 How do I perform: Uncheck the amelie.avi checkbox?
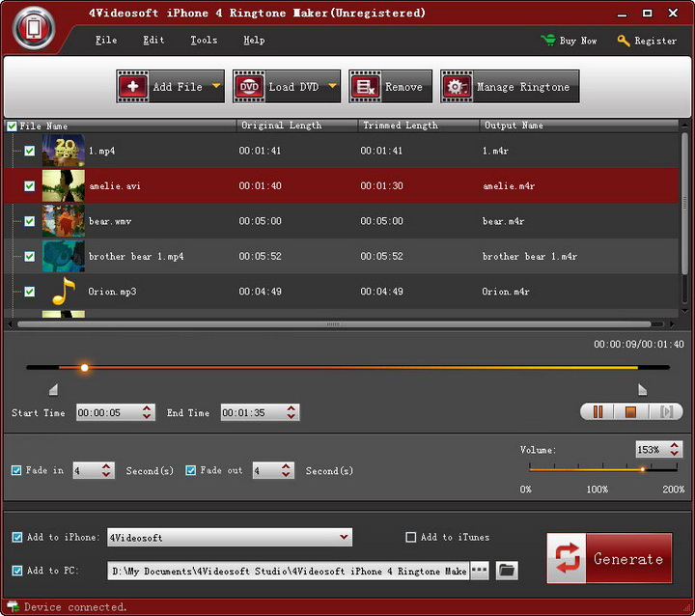click(29, 185)
